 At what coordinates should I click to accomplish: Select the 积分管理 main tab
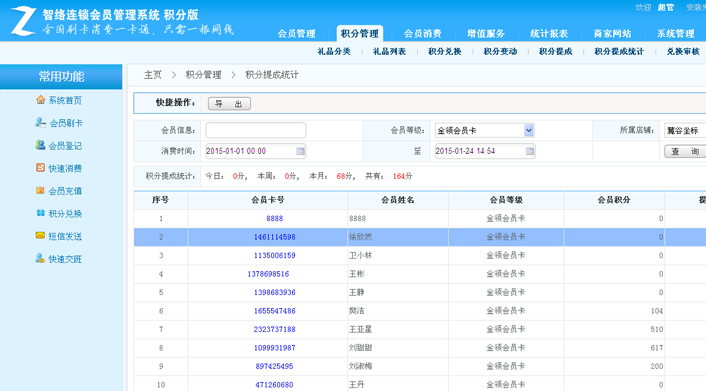(360, 33)
